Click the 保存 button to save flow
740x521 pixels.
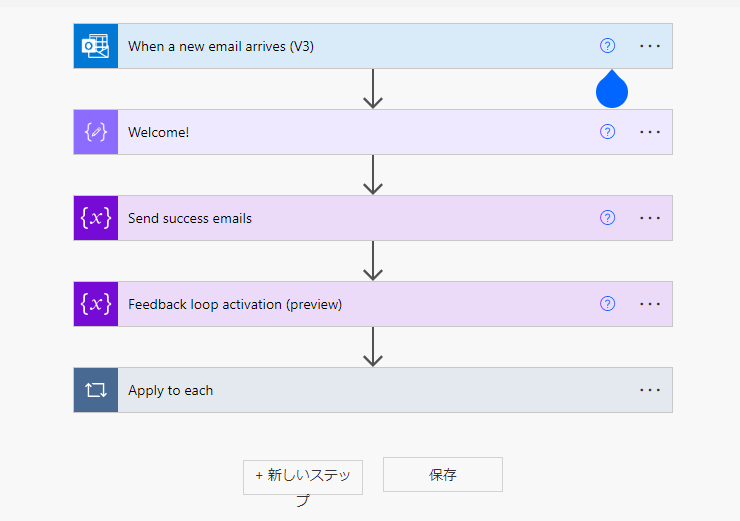tap(442, 475)
